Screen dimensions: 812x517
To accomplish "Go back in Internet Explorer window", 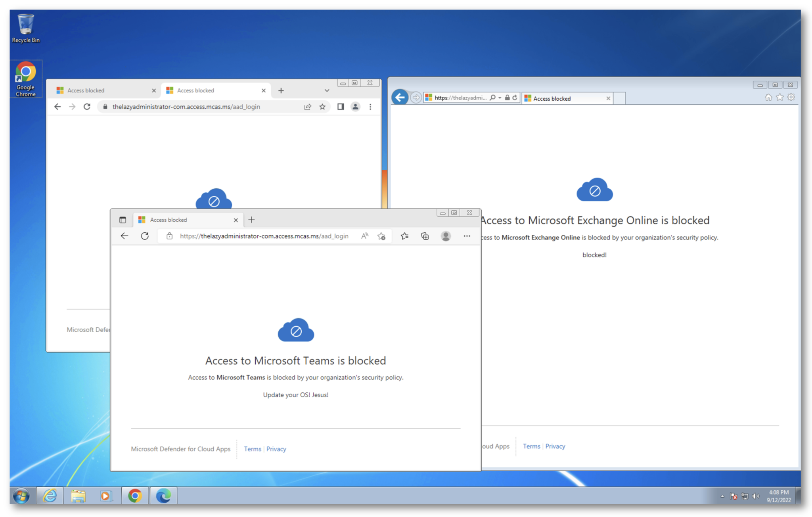I will 400,98.
